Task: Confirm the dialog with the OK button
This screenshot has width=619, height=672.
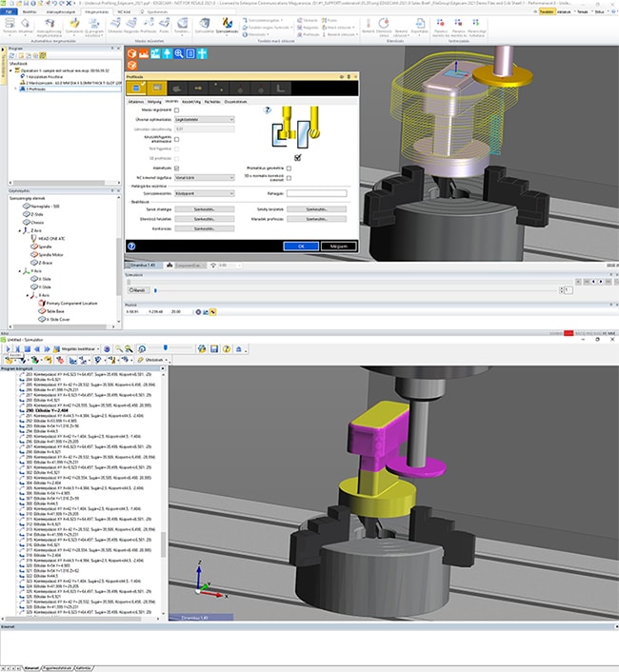Action: tap(301, 246)
